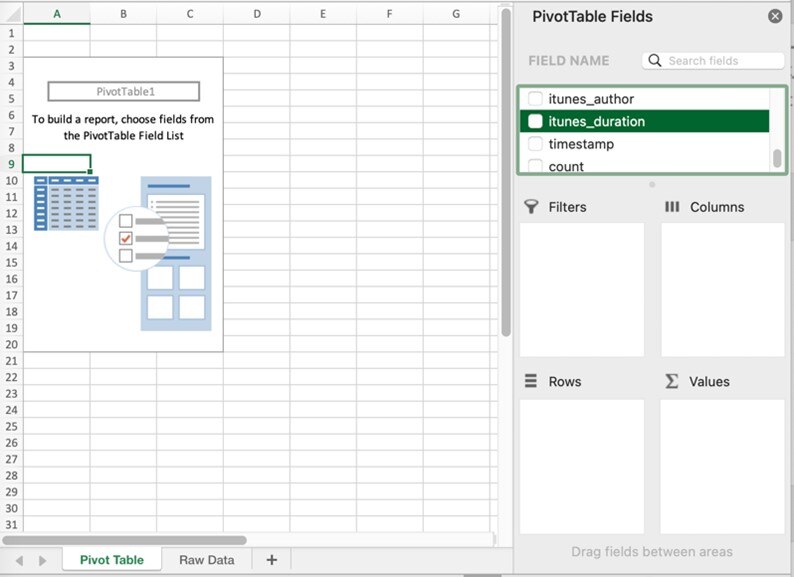Click the Search fields input box

pos(713,61)
